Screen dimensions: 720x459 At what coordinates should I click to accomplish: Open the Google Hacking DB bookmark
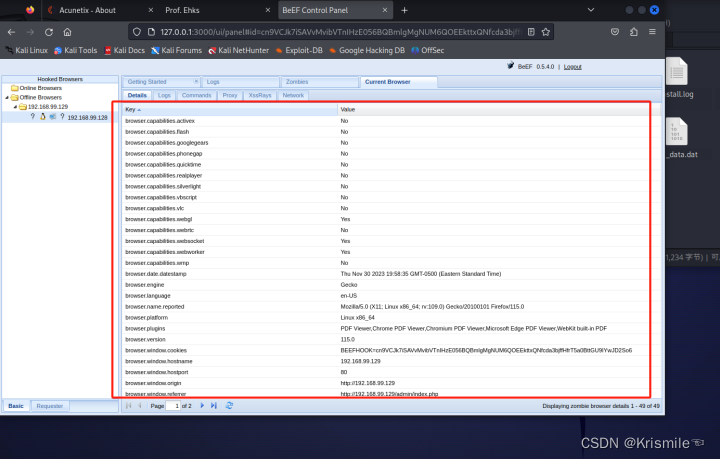pos(367,50)
